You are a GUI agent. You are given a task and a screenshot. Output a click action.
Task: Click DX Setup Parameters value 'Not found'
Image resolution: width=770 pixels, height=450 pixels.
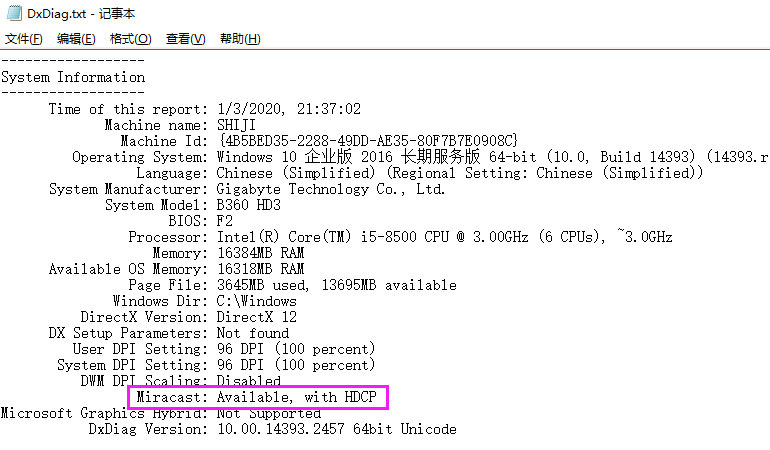(x=253, y=333)
